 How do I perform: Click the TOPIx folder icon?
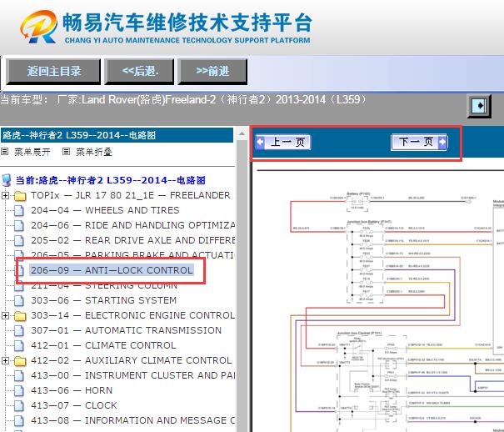[x=20, y=196]
